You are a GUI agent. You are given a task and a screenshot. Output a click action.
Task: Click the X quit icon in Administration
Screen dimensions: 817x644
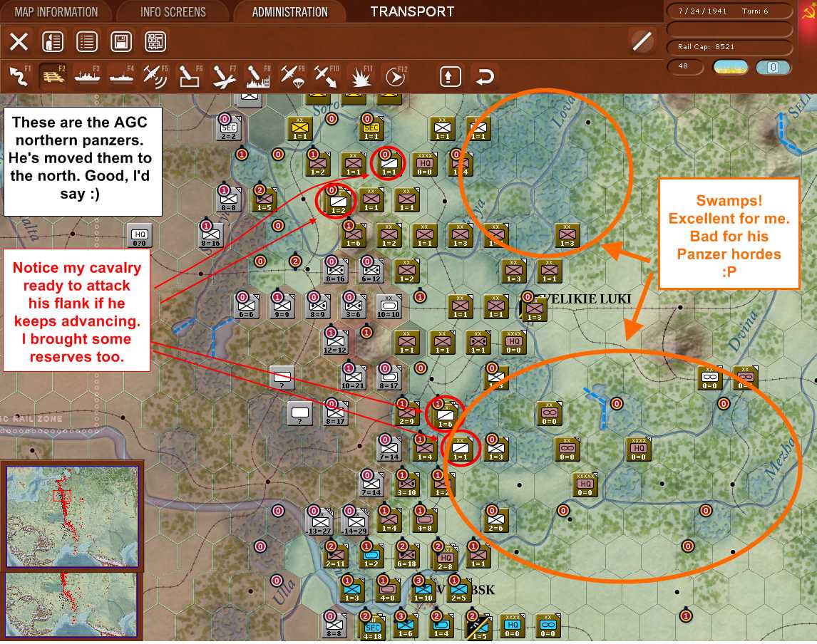coord(19,41)
